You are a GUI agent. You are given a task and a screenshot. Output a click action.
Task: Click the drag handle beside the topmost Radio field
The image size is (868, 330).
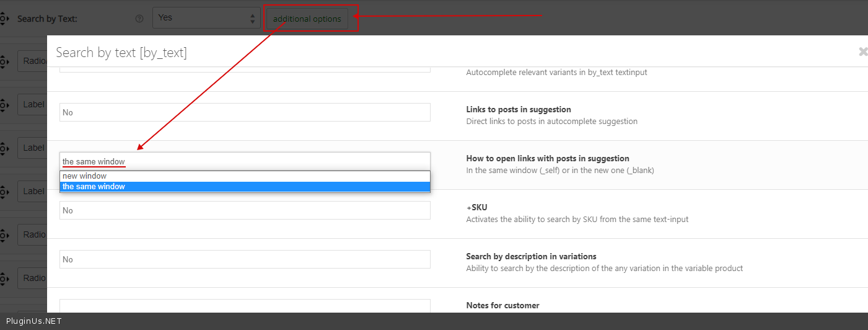coord(4,61)
